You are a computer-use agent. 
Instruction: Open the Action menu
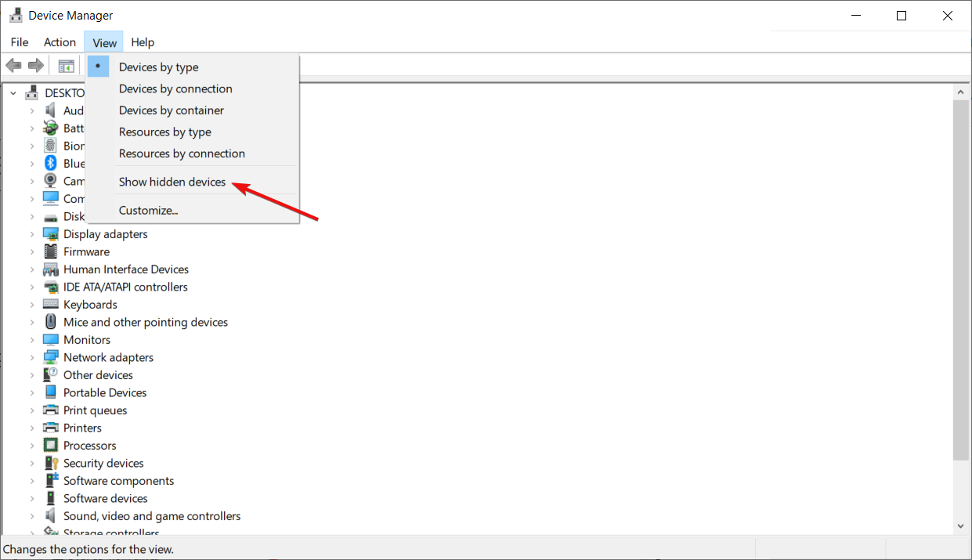pyautogui.click(x=60, y=42)
